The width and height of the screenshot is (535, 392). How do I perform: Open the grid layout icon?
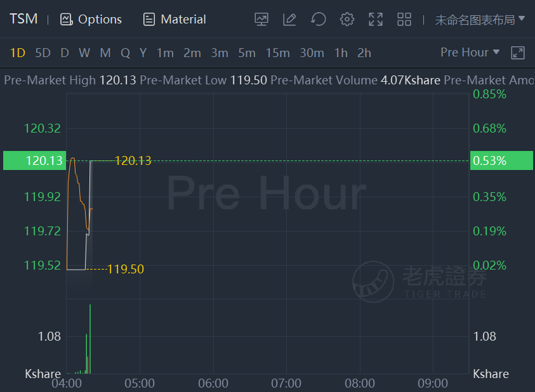404,20
